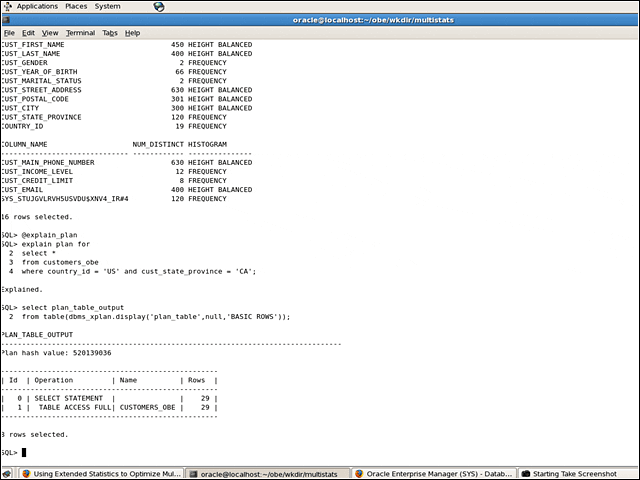
Task: Click the 'select plan_table_output' line
Action: 62,307
